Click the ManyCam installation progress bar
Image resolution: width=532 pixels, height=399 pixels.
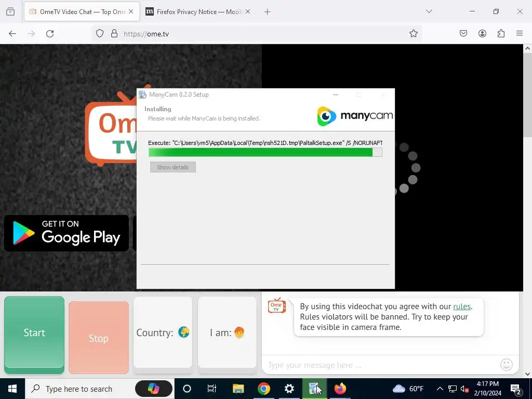pos(265,152)
